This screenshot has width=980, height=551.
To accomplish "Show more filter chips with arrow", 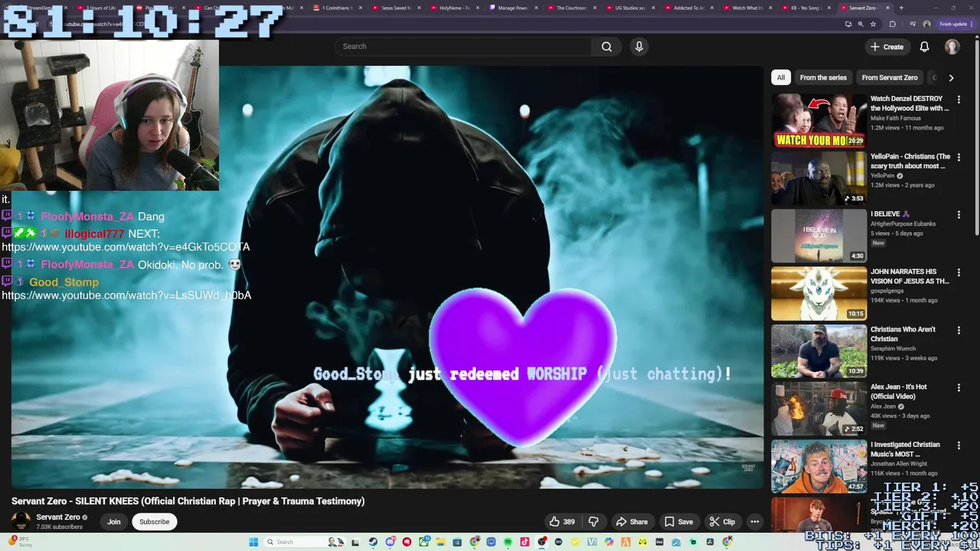I will pos(951,77).
